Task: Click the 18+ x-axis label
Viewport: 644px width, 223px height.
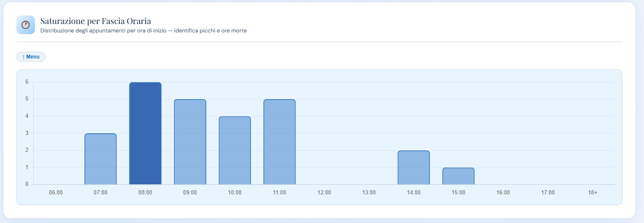Action: pyautogui.click(x=592, y=192)
